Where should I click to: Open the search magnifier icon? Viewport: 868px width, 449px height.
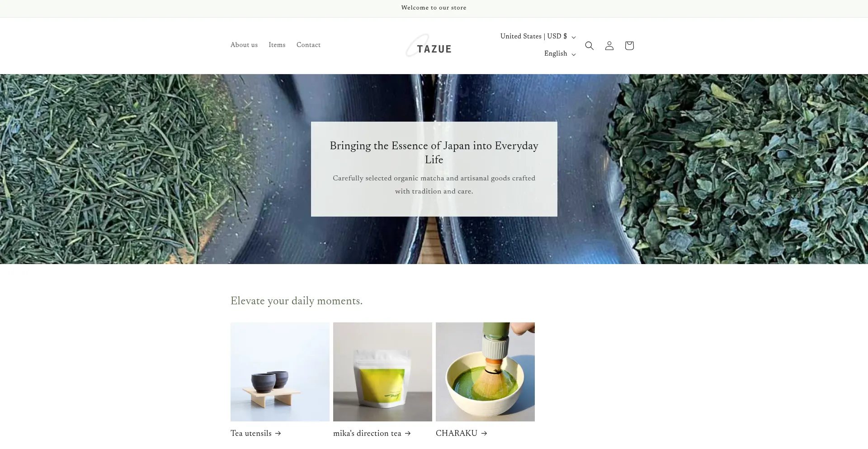pyautogui.click(x=589, y=46)
